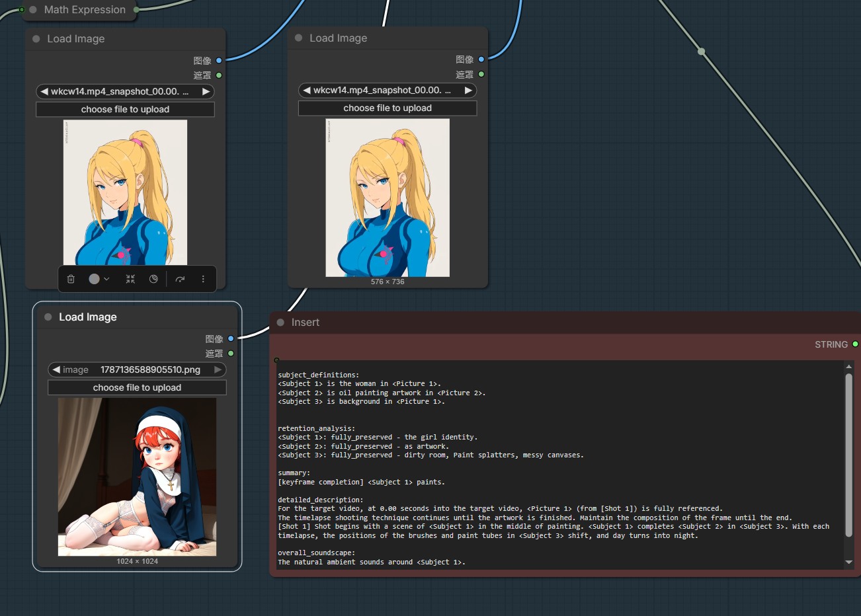Click the right arrow beside 1787136588905510.png
The height and width of the screenshot is (616, 861).
[x=218, y=369]
